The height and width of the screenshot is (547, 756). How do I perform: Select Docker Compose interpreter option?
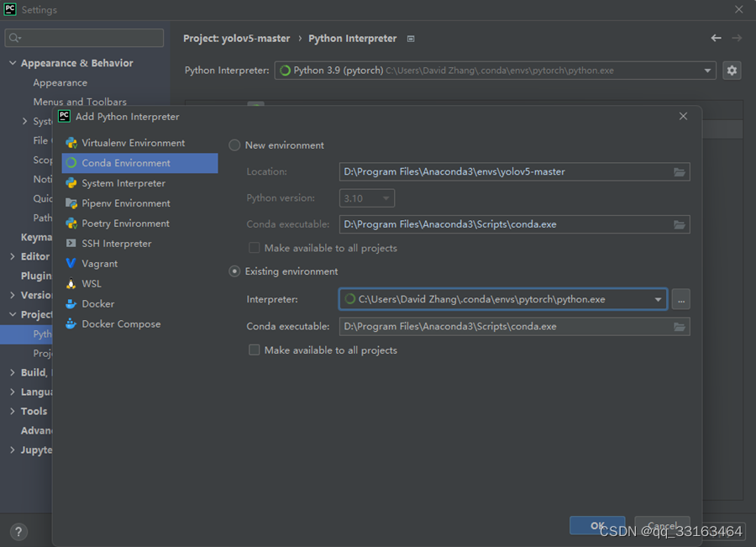click(139, 323)
